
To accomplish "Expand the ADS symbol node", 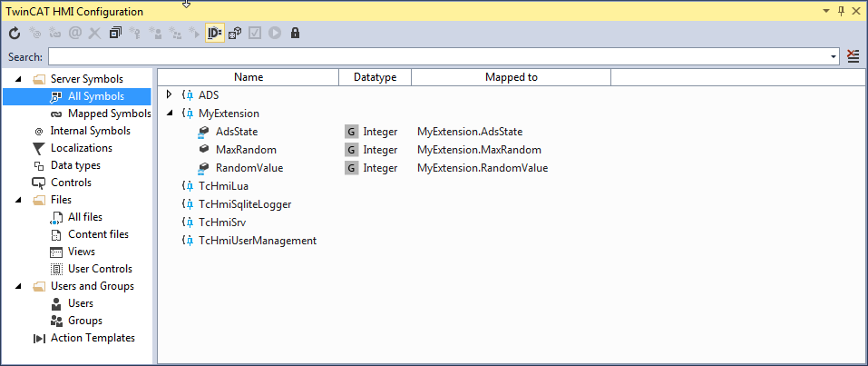I will 170,94.
